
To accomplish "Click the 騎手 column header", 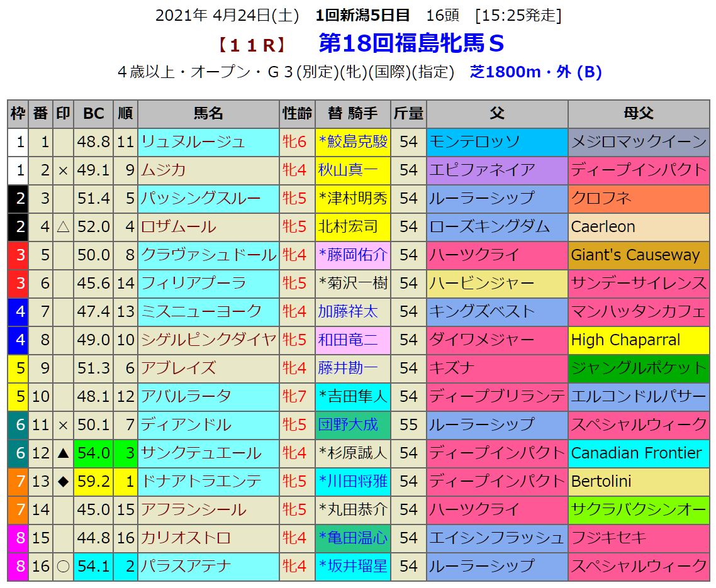I will (353, 114).
